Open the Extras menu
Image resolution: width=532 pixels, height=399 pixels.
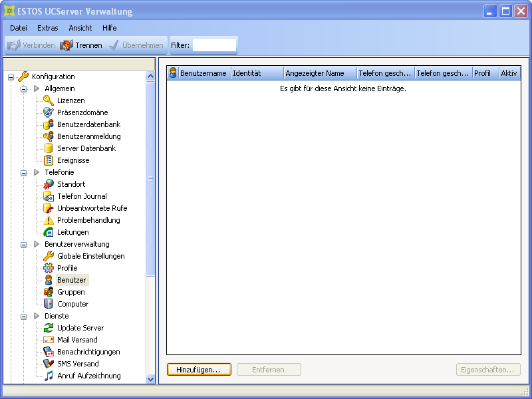pyautogui.click(x=48, y=28)
